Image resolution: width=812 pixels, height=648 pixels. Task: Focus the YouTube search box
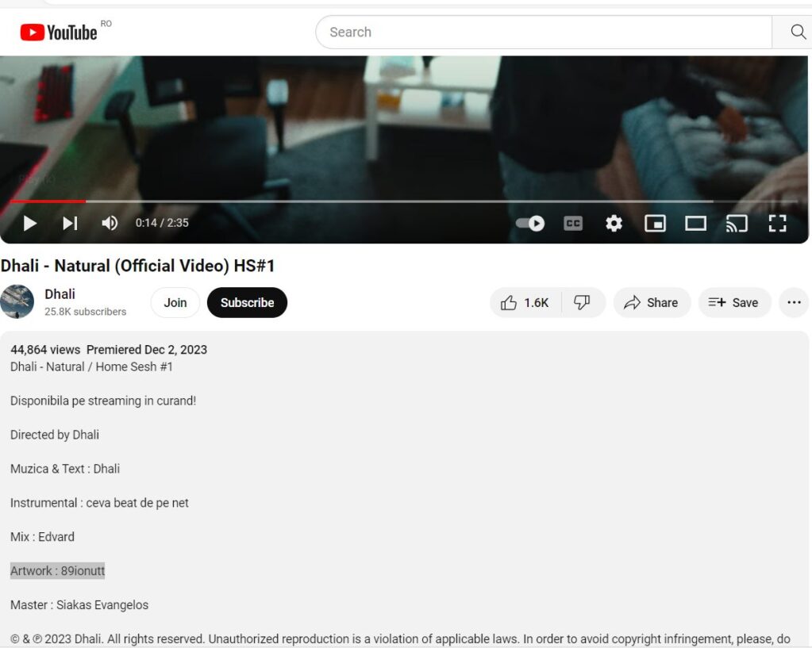[544, 32]
